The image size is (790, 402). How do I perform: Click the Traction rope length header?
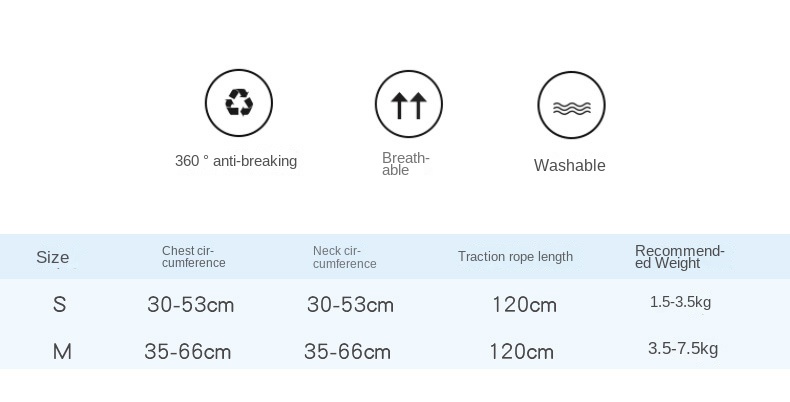515,257
